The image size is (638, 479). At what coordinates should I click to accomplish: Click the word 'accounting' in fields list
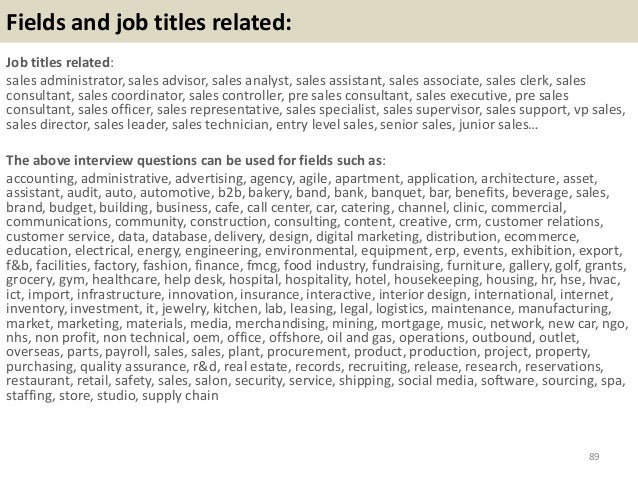pos(40,179)
